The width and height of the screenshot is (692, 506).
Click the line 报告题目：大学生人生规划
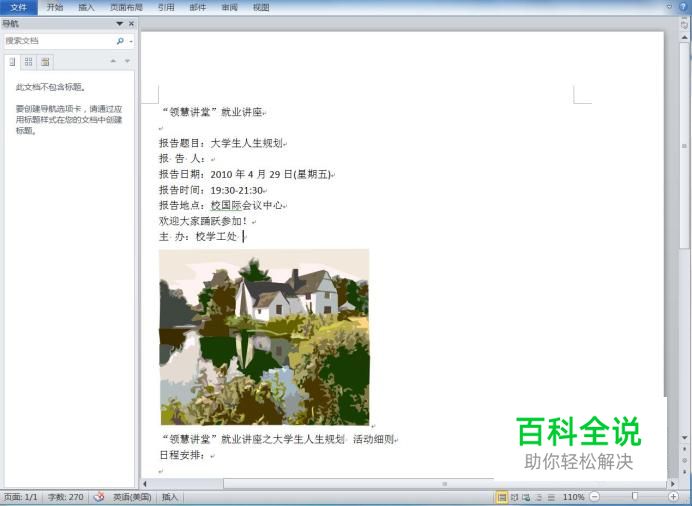(x=222, y=143)
